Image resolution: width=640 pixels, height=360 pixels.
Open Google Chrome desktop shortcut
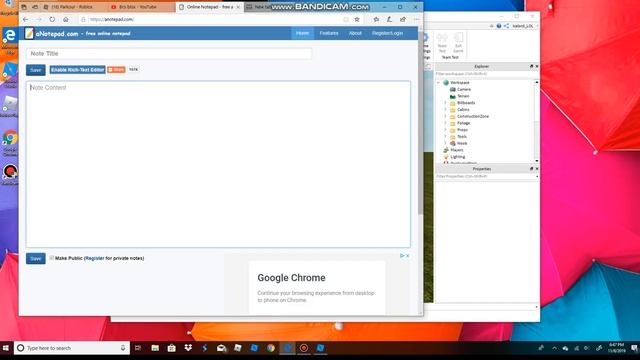coord(10,144)
